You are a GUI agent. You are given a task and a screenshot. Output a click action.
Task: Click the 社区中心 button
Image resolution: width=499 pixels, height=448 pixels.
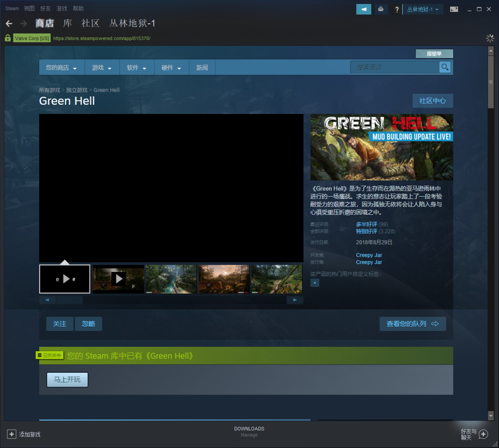(x=432, y=101)
